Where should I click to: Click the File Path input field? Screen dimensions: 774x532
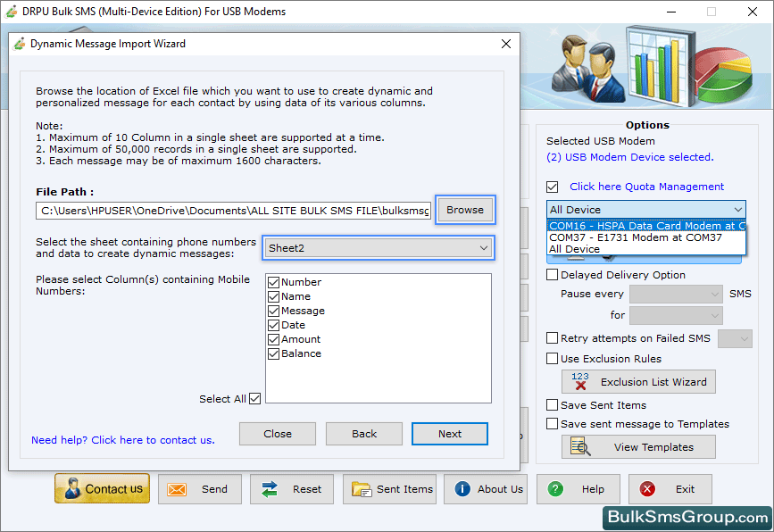[234, 211]
